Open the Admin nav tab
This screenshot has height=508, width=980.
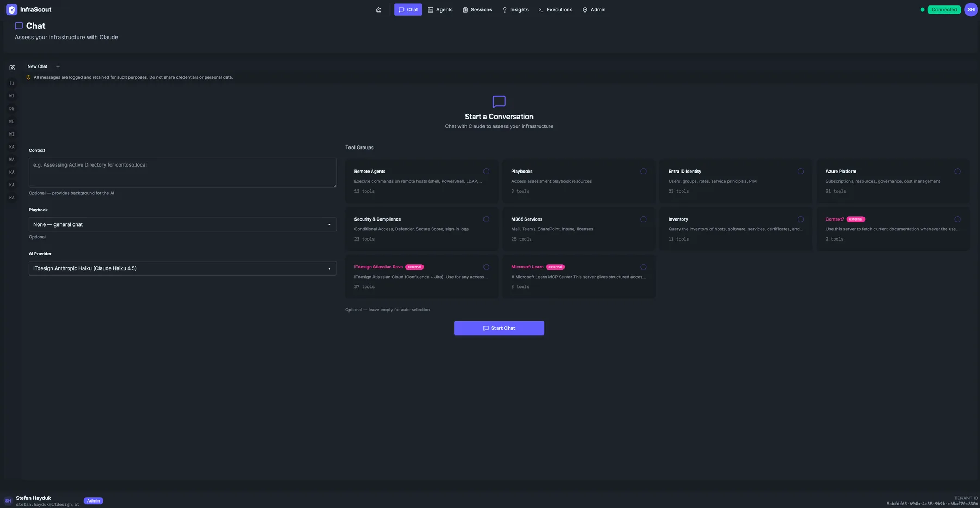click(x=593, y=10)
